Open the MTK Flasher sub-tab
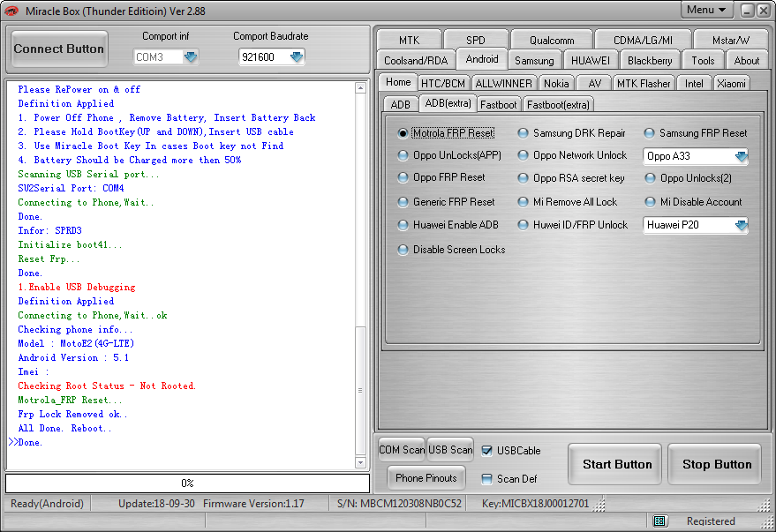The width and height of the screenshot is (776, 532). [x=644, y=84]
